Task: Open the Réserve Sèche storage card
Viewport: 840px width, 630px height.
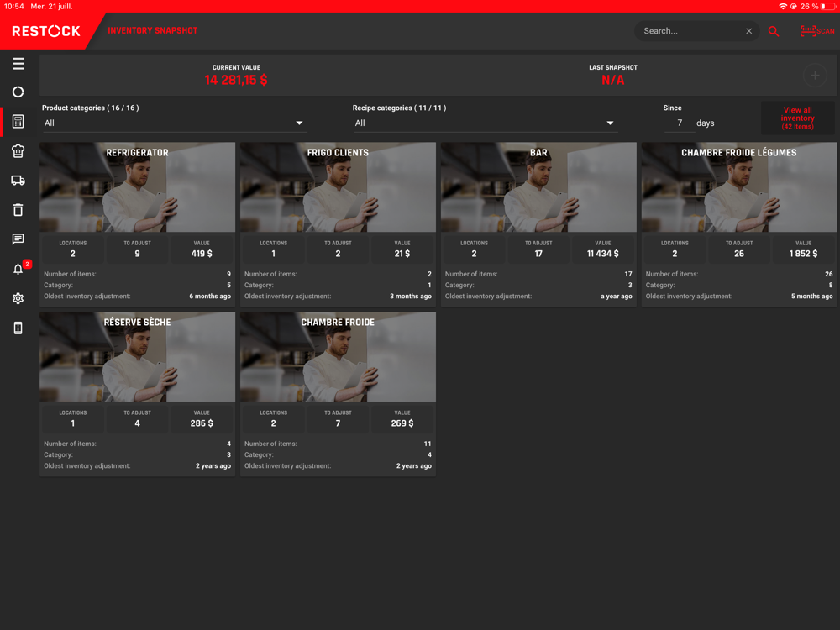Action: click(137, 357)
